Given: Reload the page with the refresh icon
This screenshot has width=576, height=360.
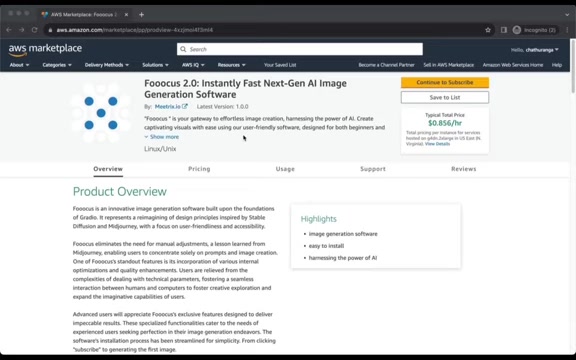Looking at the screenshot, I should pyautogui.click(x=35, y=30).
